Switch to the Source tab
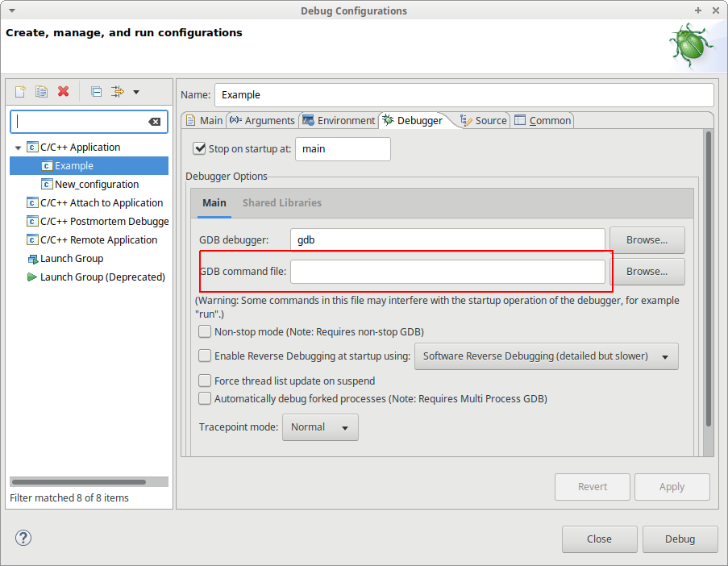This screenshot has height=566, width=728. [484, 120]
